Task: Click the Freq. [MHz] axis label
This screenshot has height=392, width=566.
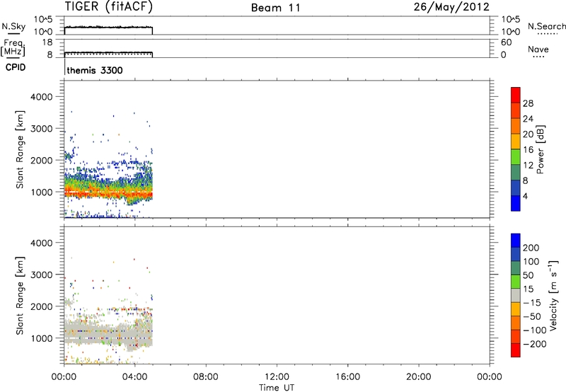Action: point(13,47)
